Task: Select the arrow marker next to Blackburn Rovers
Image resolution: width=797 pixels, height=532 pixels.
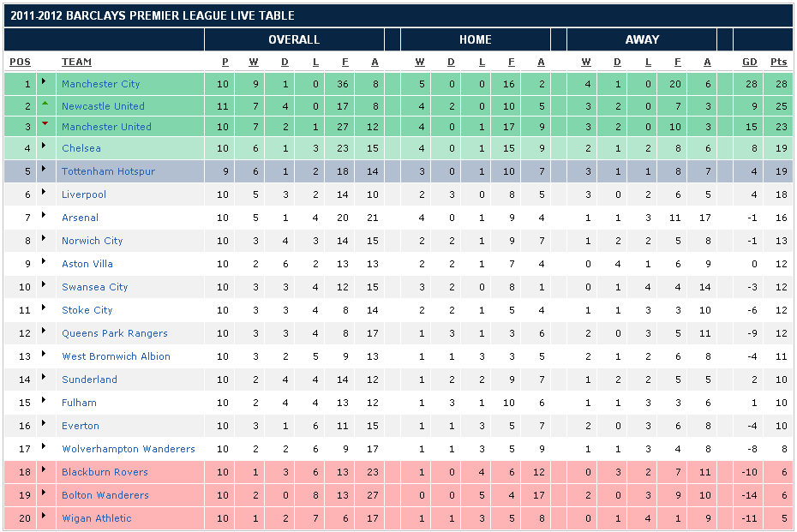Action: point(45,471)
